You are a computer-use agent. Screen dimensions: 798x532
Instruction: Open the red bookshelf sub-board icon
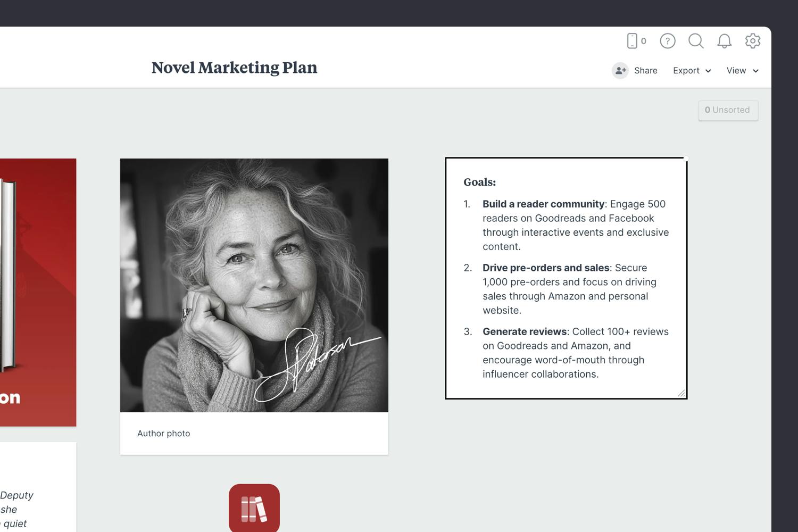pyautogui.click(x=254, y=508)
